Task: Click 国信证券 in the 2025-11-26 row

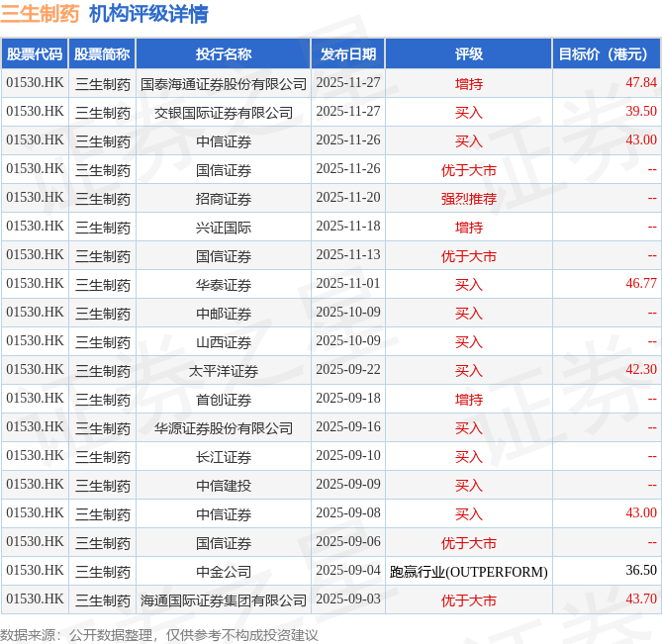Action: coord(224,170)
